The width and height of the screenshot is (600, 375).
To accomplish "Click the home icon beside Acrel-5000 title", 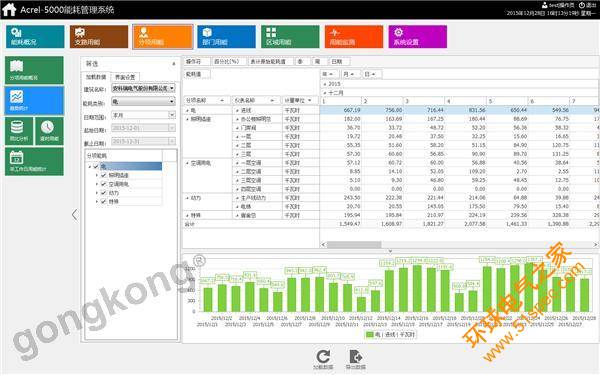I will click(x=9, y=9).
